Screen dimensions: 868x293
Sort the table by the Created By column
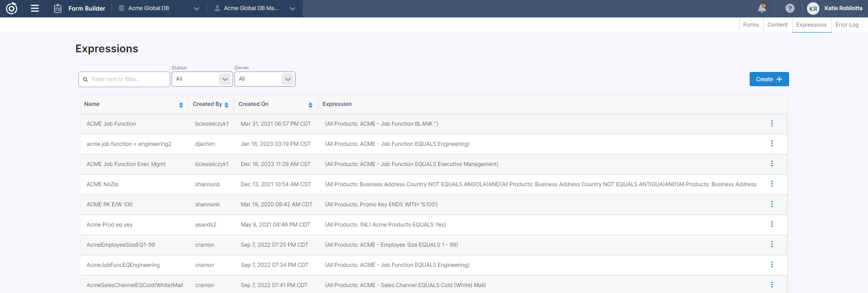226,105
